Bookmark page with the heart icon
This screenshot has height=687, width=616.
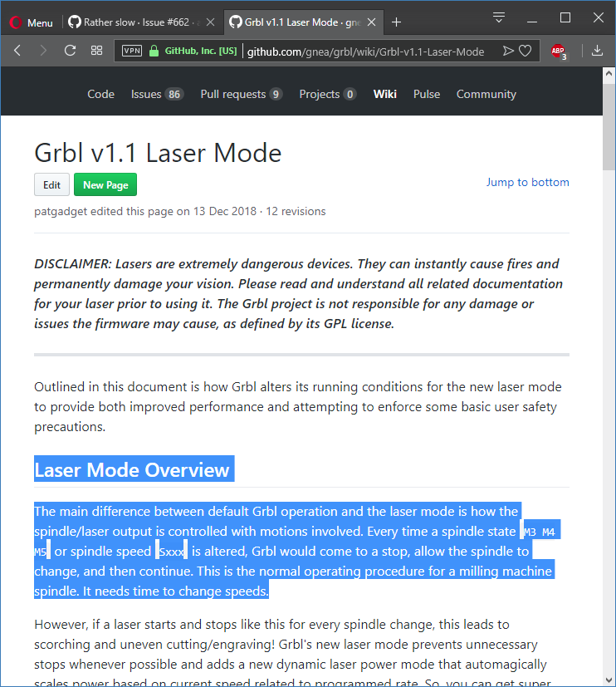[525, 51]
